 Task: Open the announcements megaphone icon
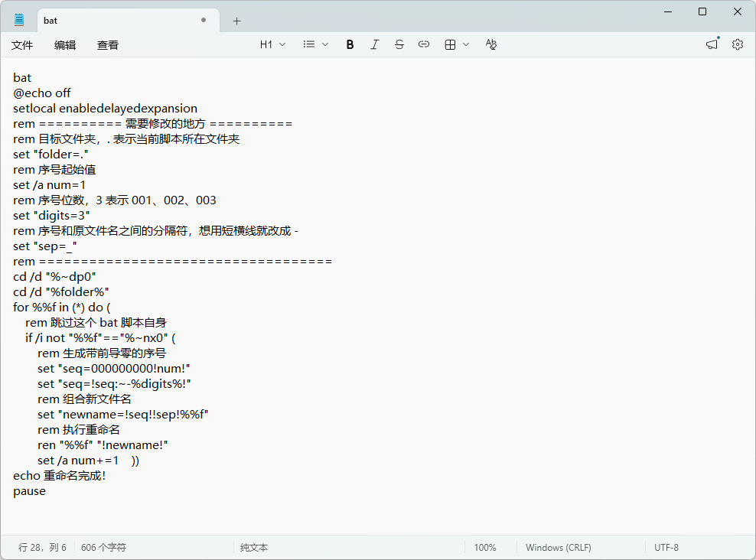pyautogui.click(x=712, y=45)
